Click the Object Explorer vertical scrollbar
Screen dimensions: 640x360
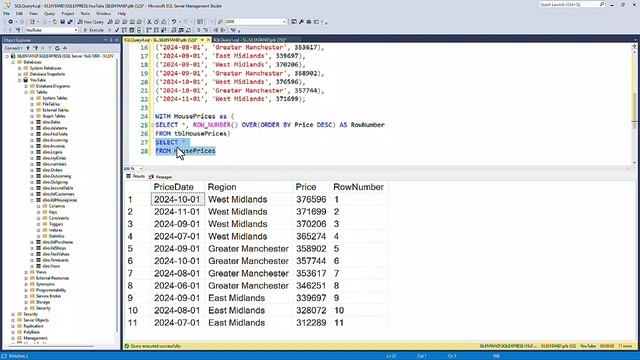pyautogui.click(x=118, y=196)
